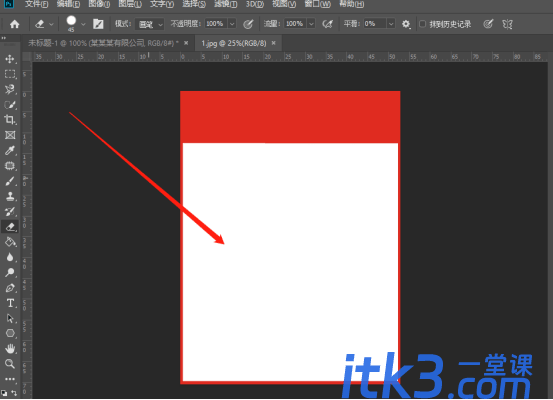The width and height of the screenshot is (553, 400).
Task: Swap foreground and background colors
Action: coord(14,393)
